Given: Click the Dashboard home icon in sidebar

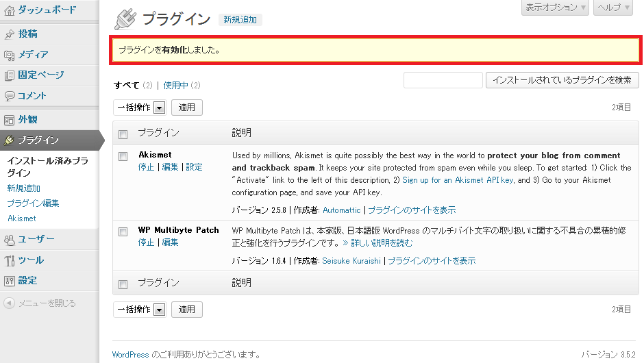Looking at the screenshot, I should pyautogui.click(x=9, y=10).
